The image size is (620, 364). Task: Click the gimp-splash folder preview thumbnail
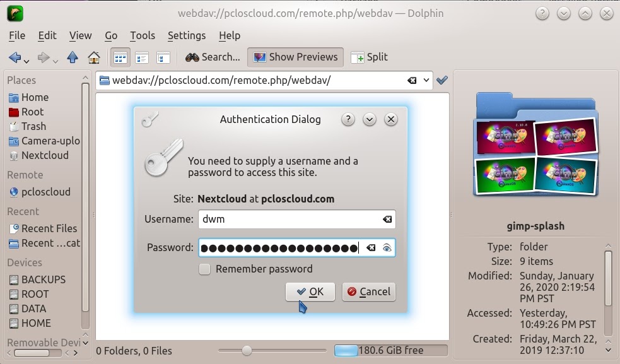(x=536, y=144)
